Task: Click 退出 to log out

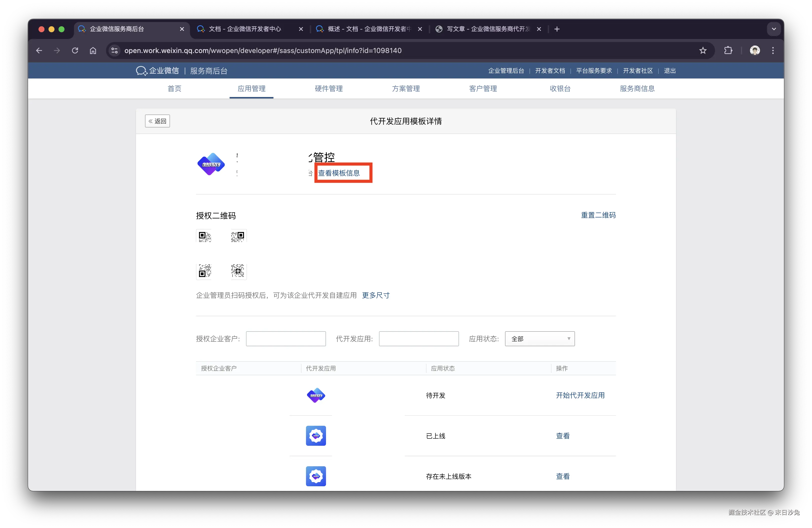Action: pos(670,70)
